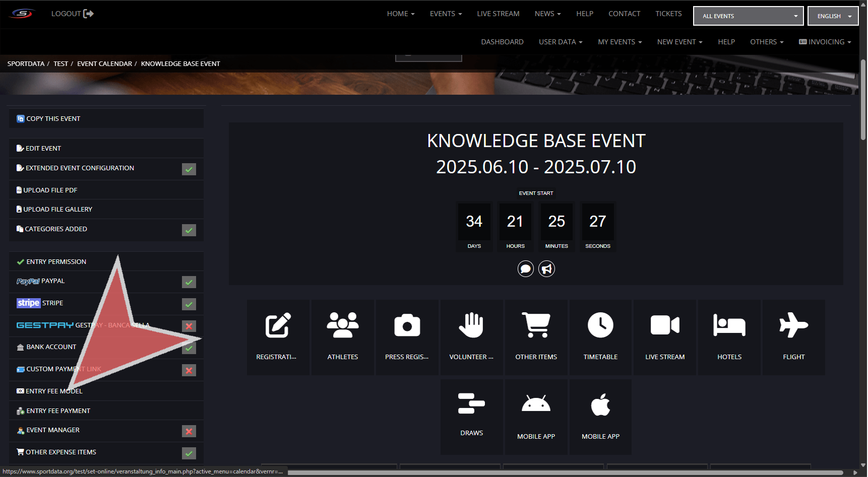
Task: Toggle the PayPal green checkmark
Action: (x=189, y=282)
